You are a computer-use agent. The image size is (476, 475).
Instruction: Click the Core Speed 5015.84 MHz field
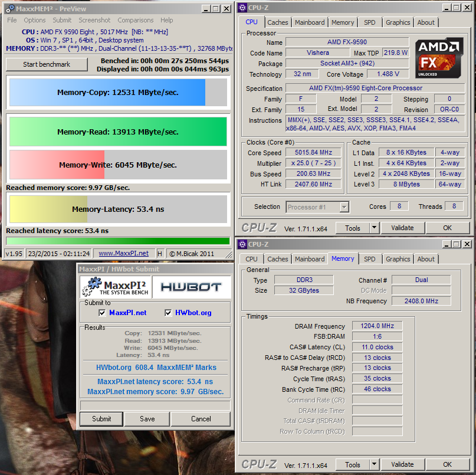(313, 152)
